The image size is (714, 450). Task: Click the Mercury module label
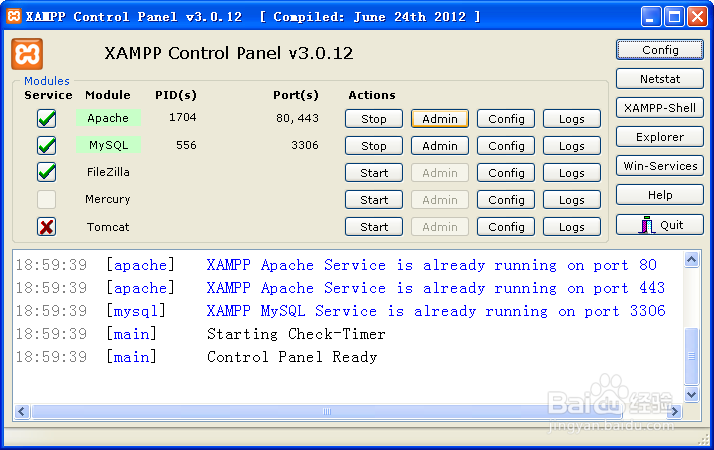[107, 199]
